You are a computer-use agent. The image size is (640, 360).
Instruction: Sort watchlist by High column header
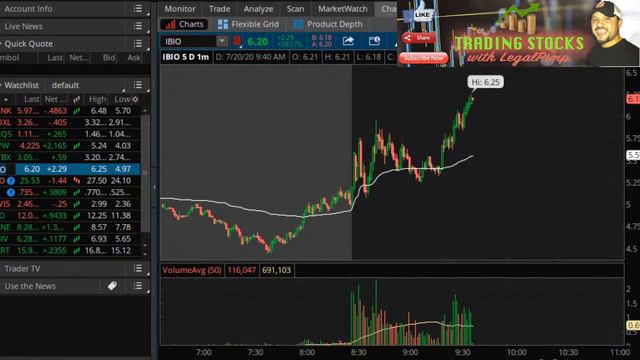98,99
